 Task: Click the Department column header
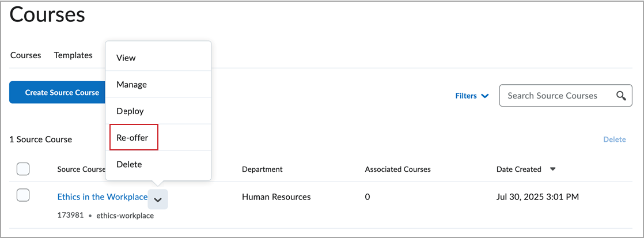262,169
